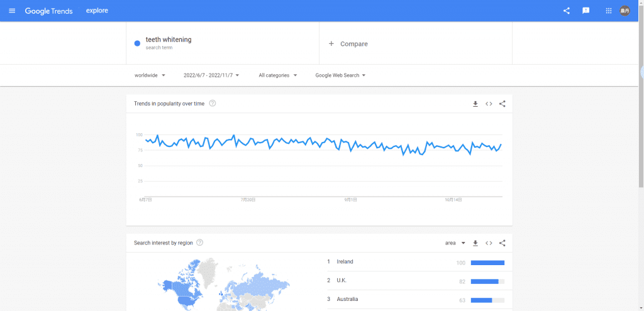Screen dimensions: 644x311
Task: Open the account profile avatar
Action: click(625, 11)
